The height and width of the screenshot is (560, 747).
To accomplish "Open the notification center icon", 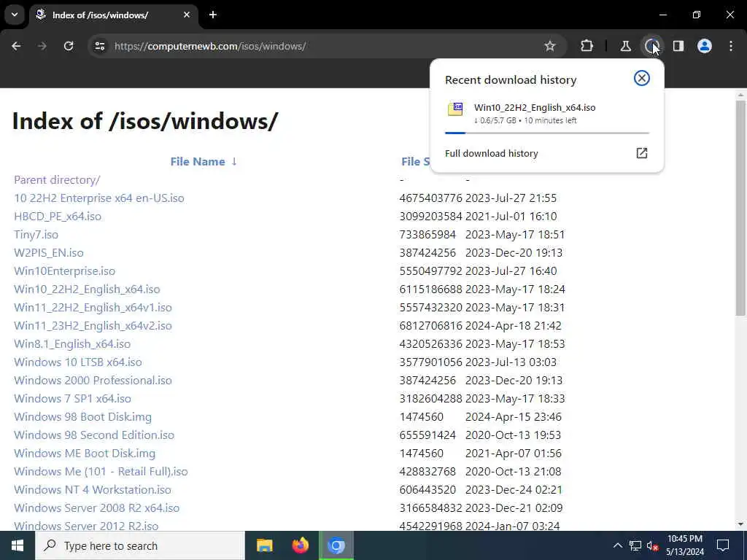I will coord(723,545).
